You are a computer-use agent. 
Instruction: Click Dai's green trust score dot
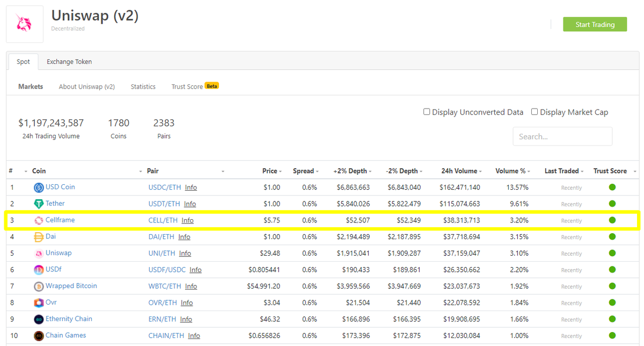click(x=612, y=236)
